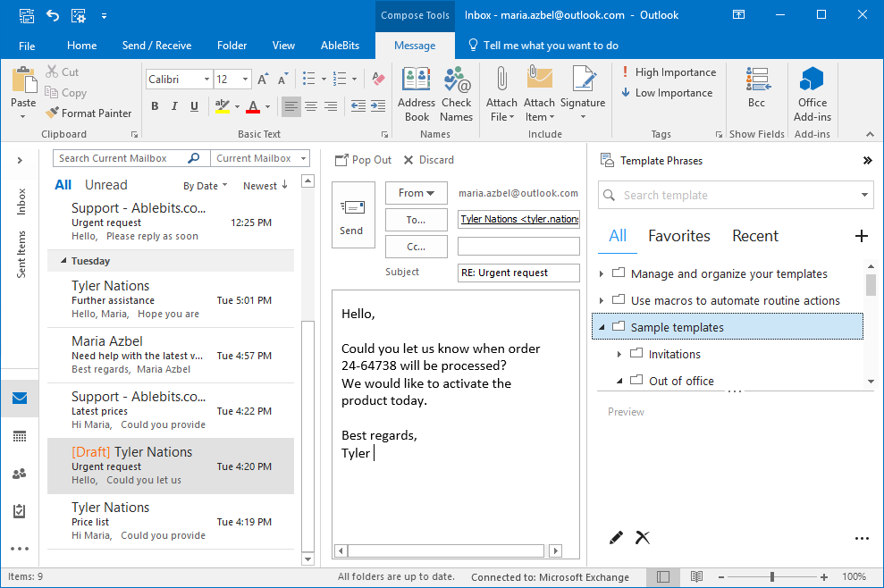Mark message as Low Importance
Viewport: 884px width, 588px height.
(667, 92)
